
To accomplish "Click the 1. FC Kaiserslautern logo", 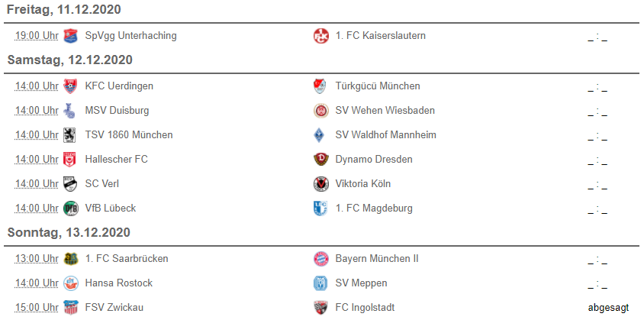I will (x=320, y=36).
